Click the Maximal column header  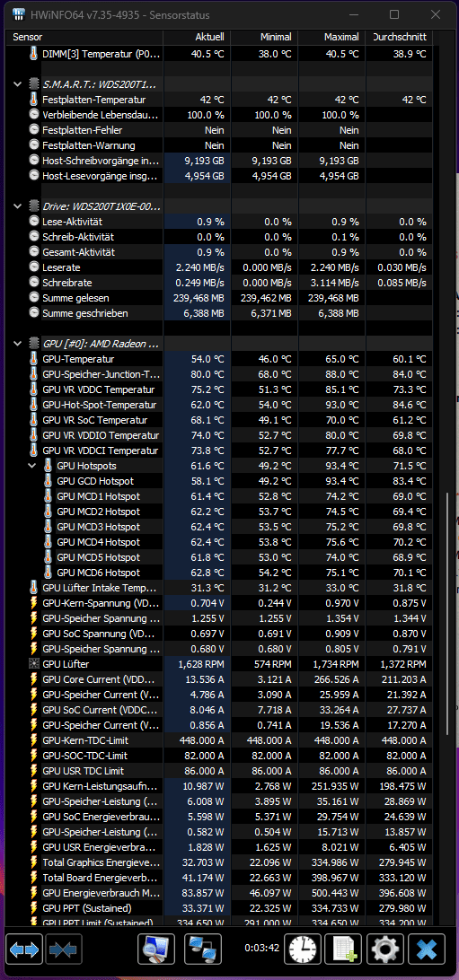[331, 38]
